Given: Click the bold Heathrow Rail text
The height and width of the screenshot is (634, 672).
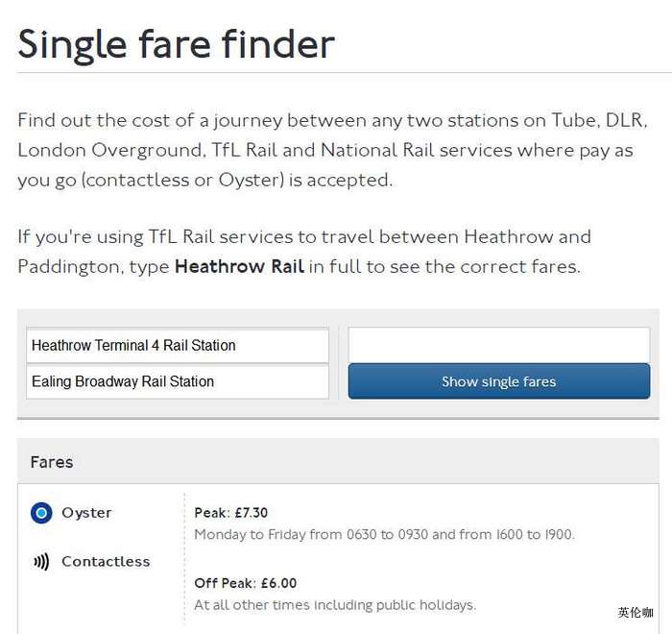Looking at the screenshot, I should point(239,267).
